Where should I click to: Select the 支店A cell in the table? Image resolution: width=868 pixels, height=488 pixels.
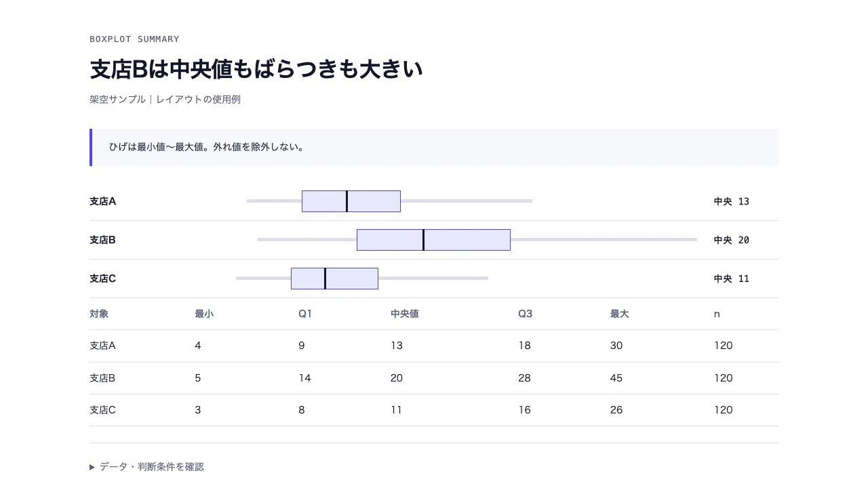pyautogui.click(x=103, y=346)
